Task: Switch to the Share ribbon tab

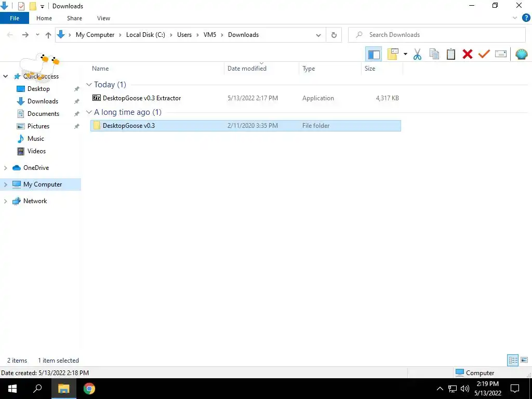Action: 74,18
